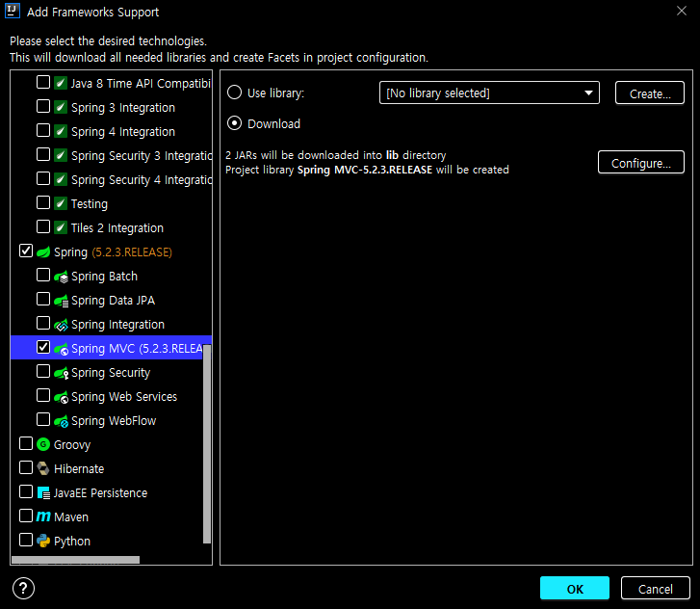The height and width of the screenshot is (609, 700).
Task: Select the Download radio button
Action: (x=234, y=123)
